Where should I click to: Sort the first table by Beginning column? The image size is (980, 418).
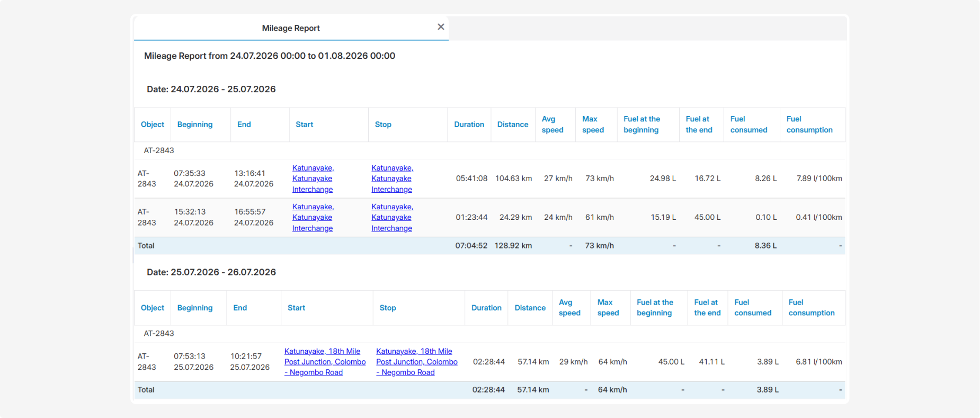[x=195, y=124]
